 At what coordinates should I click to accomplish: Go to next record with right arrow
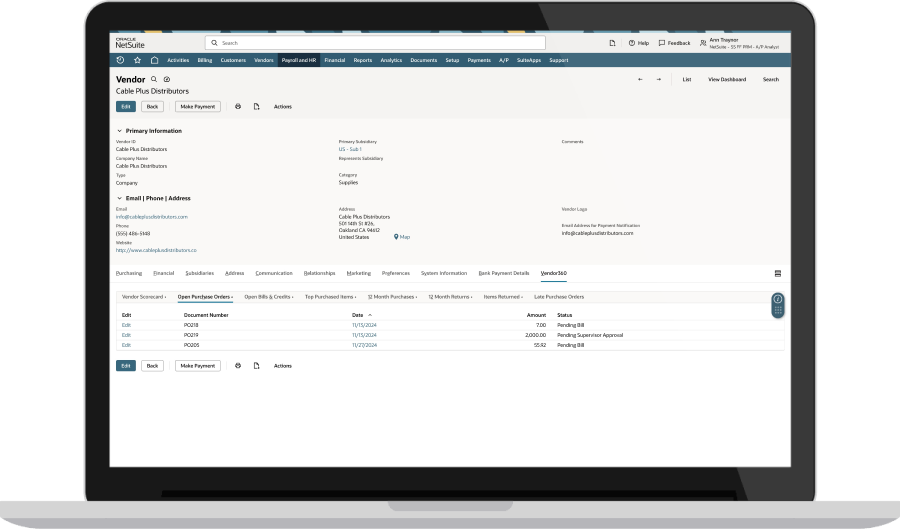click(658, 79)
